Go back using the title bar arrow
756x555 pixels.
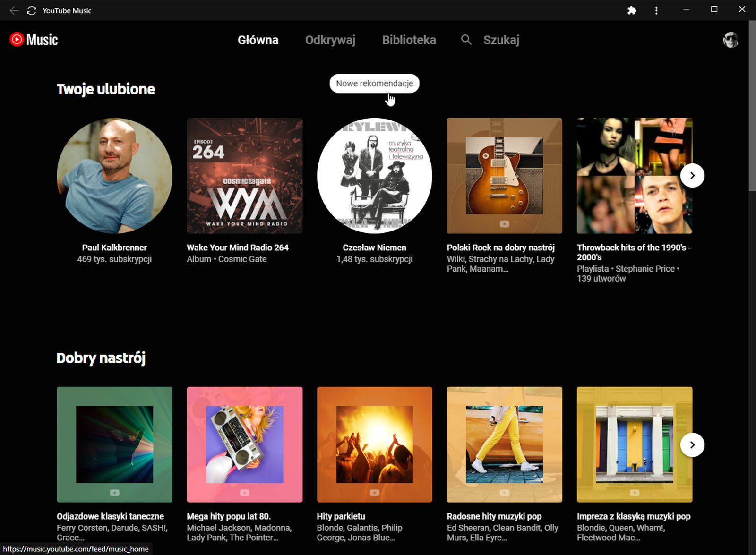point(14,10)
